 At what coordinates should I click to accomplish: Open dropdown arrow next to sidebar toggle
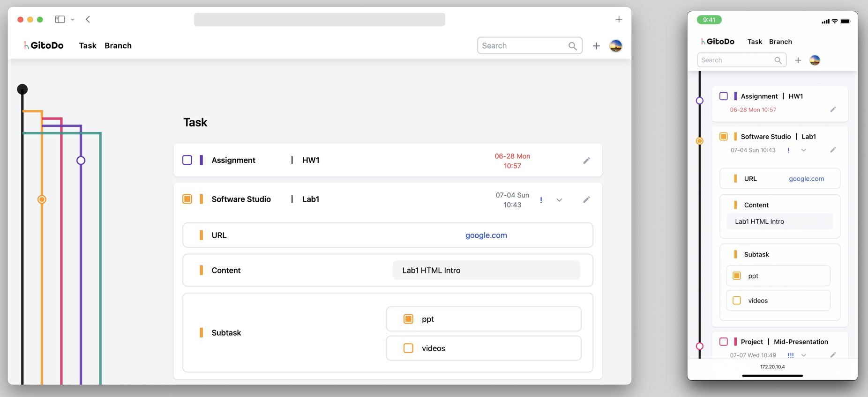pyautogui.click(x=73, y=20)
